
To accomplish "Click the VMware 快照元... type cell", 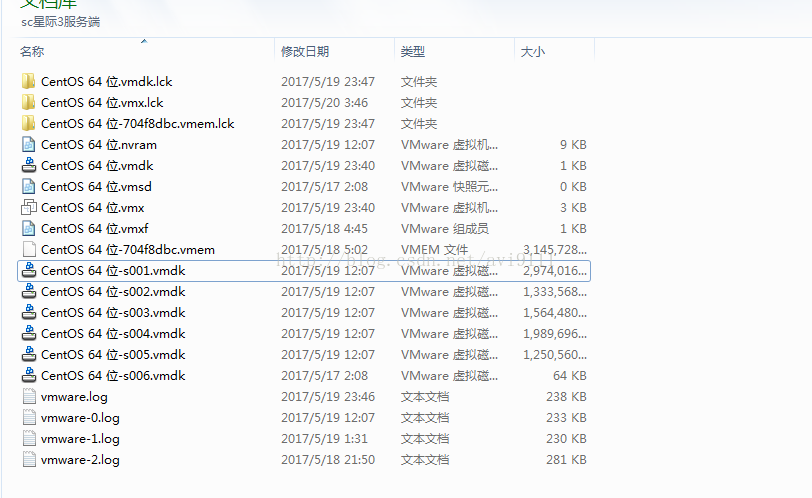I will pos(450,186).
